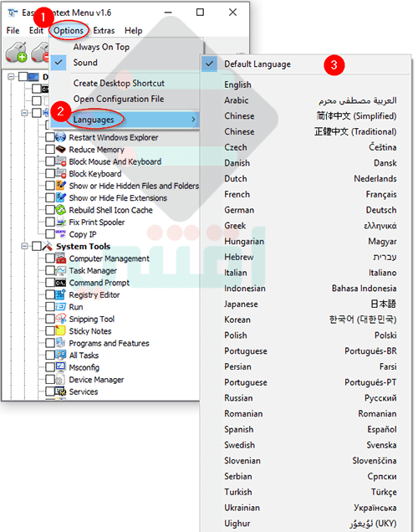
Task: Click the mouse with green plus toolbar icon
Action: pos(16,52)
